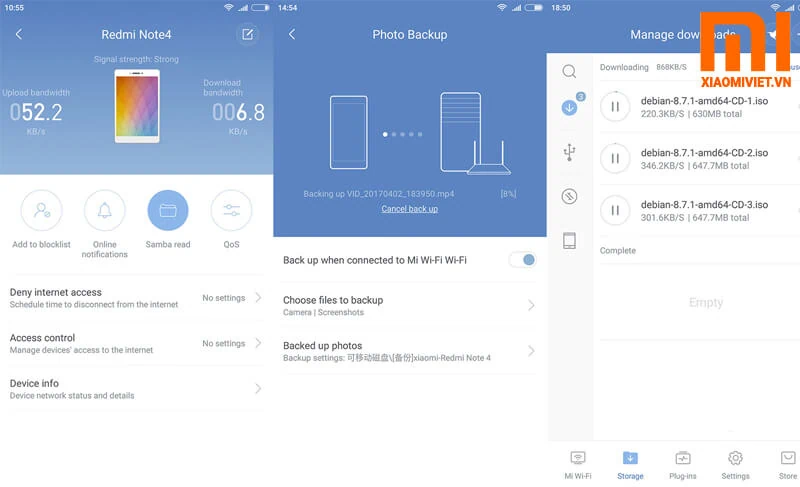This screenshot has width=800, height=487.
Task: Select the debian-8.7.1-amd64-CD-2.iso file name
Action: tap(704, 152)
